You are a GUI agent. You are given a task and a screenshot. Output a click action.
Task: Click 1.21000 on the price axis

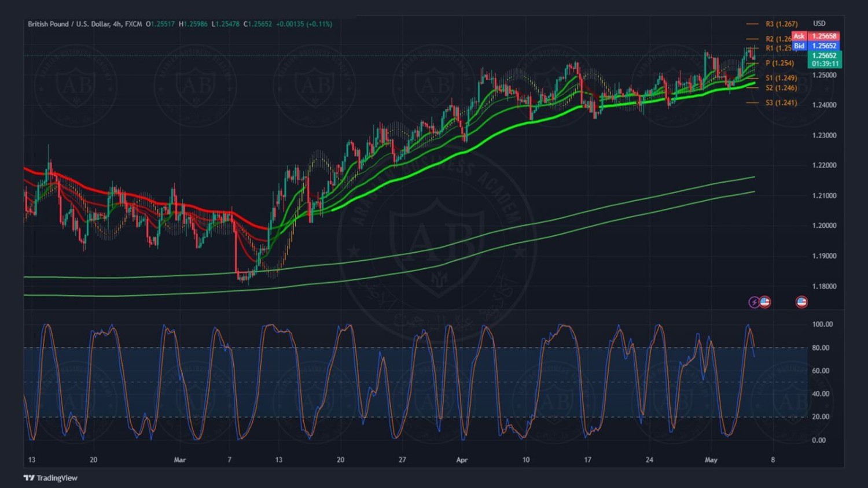click(x=824, y=195)
